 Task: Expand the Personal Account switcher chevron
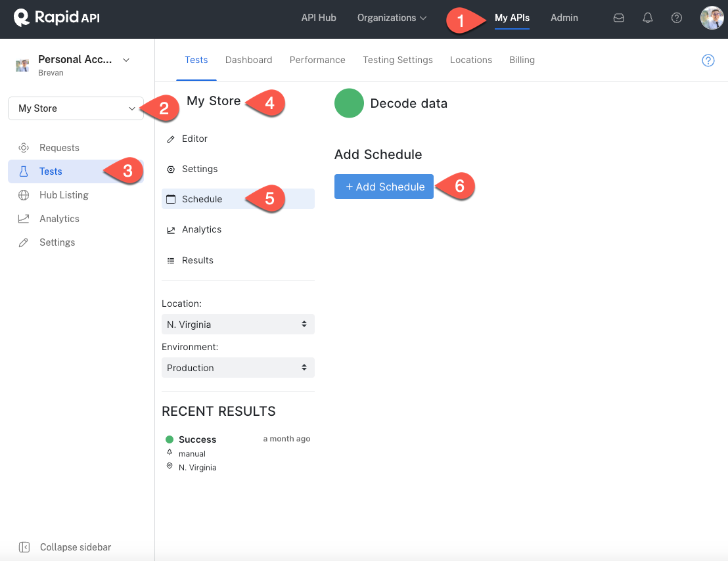[125, 60]
